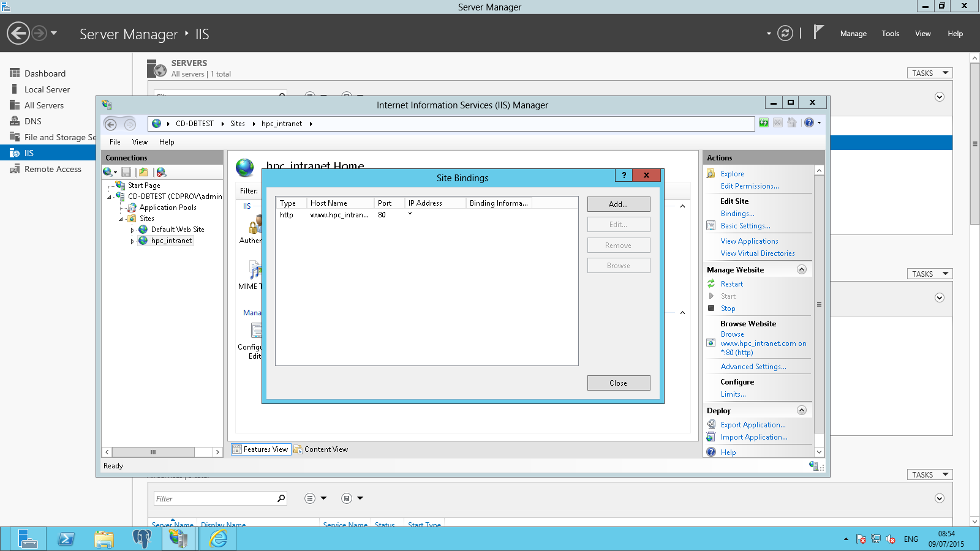This screenshot has height=551, width=980.
Task: Expand the hpc_intranet tree node
Action: pyautogui.click(x=132, y=241)
